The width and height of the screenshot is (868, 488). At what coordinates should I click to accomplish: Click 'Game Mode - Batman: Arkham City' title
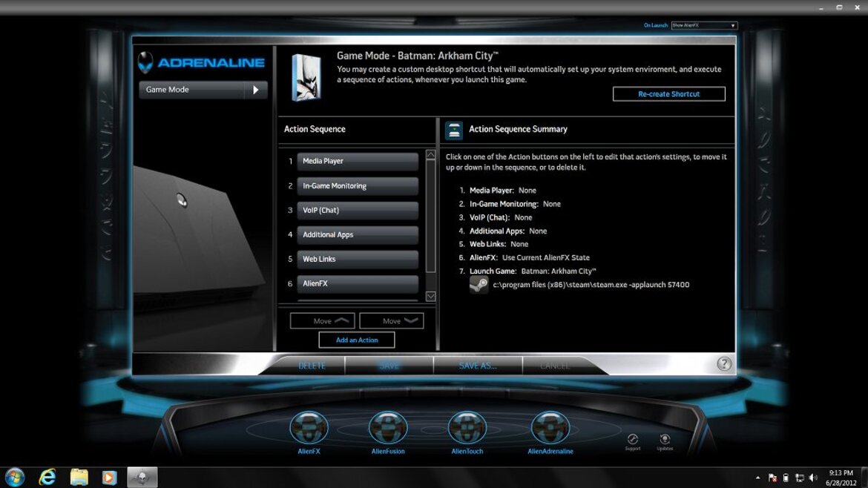point(418,56)
